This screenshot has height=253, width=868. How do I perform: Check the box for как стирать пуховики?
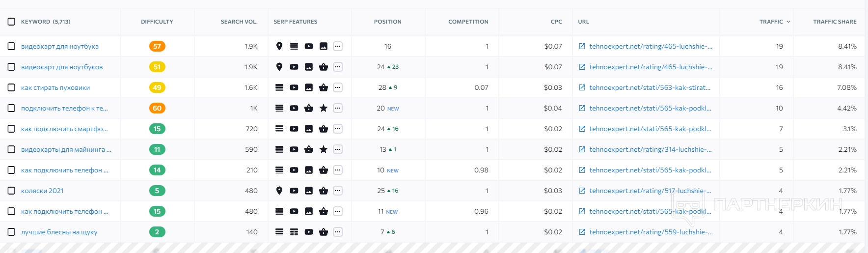11,87
